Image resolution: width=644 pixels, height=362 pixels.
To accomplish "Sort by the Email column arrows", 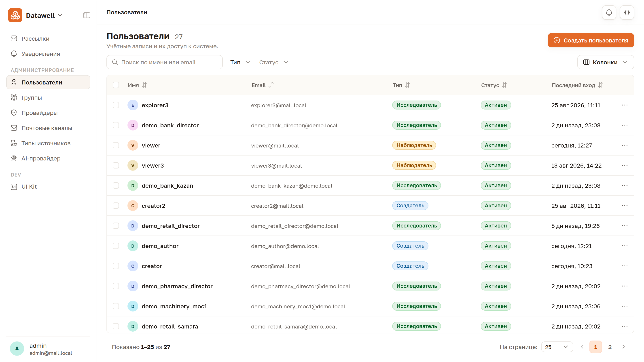I will (x=271, y=85).
